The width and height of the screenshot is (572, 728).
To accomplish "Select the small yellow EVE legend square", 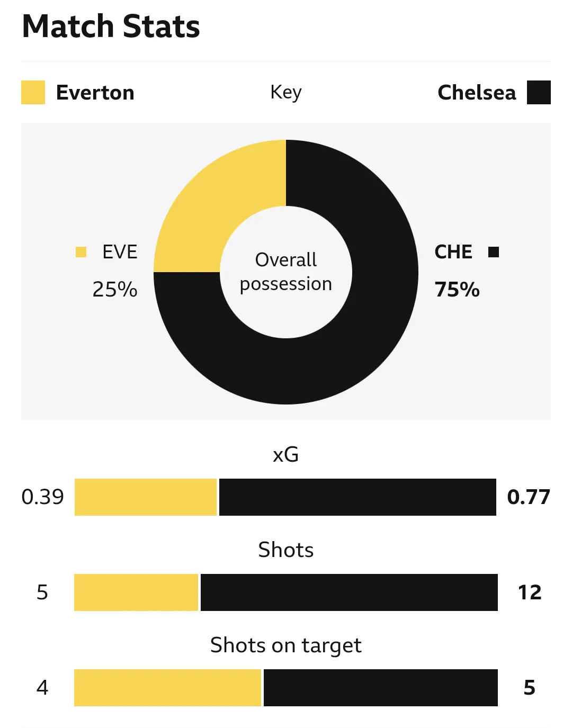I will [x=81, y=252].
